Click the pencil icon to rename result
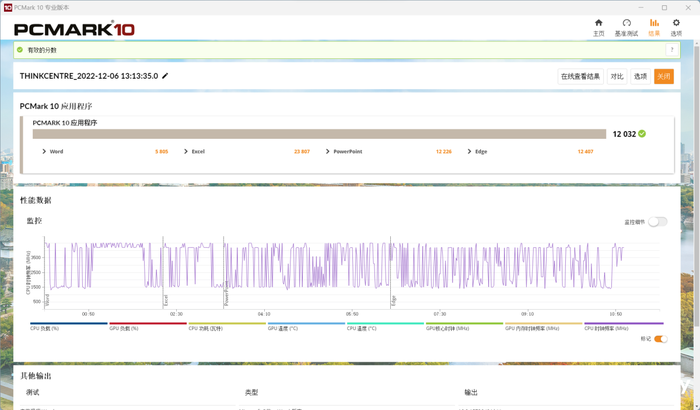 (166, 76)
